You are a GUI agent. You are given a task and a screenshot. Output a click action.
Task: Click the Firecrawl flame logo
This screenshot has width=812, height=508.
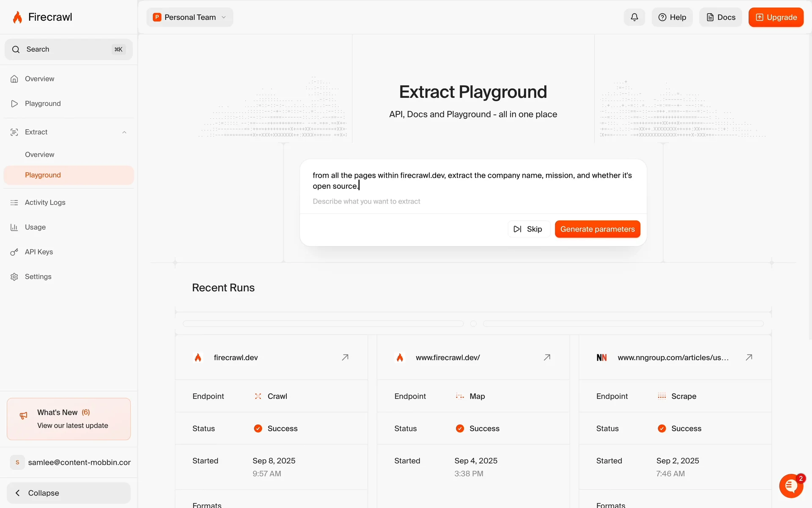tap(17, 17)
